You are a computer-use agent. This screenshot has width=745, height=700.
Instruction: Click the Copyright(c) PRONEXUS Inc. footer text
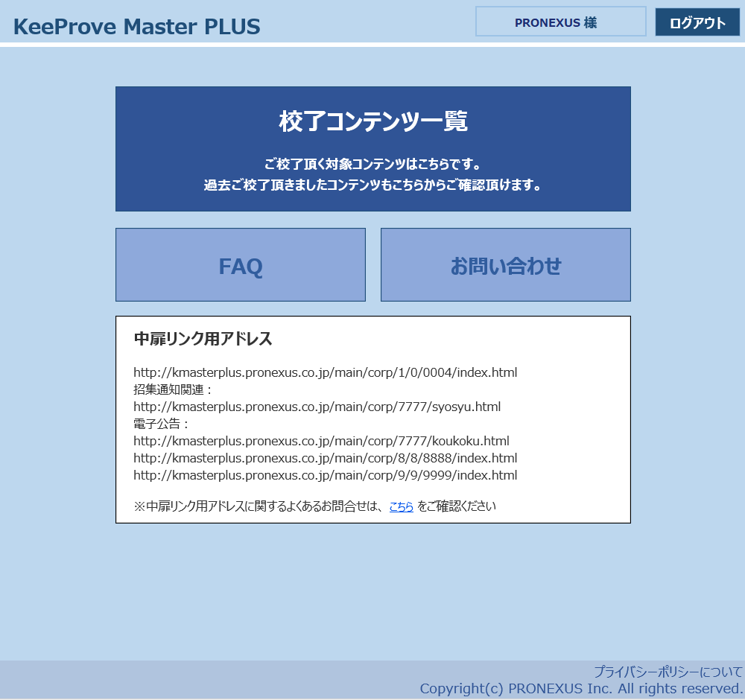[581, 689]
